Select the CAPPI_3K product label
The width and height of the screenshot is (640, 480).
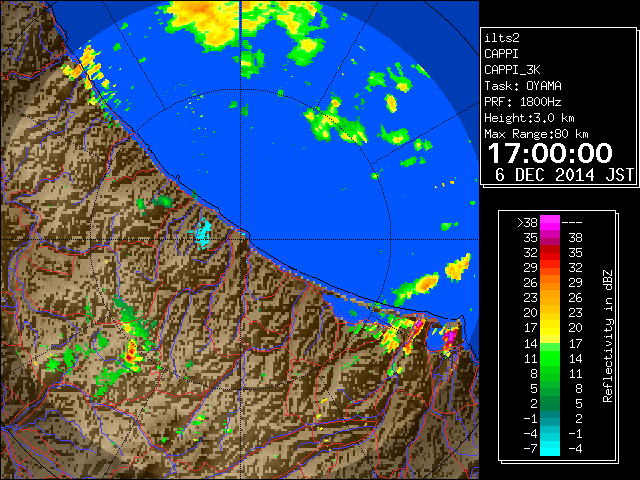pyautogui.click(x=512, y=70)
